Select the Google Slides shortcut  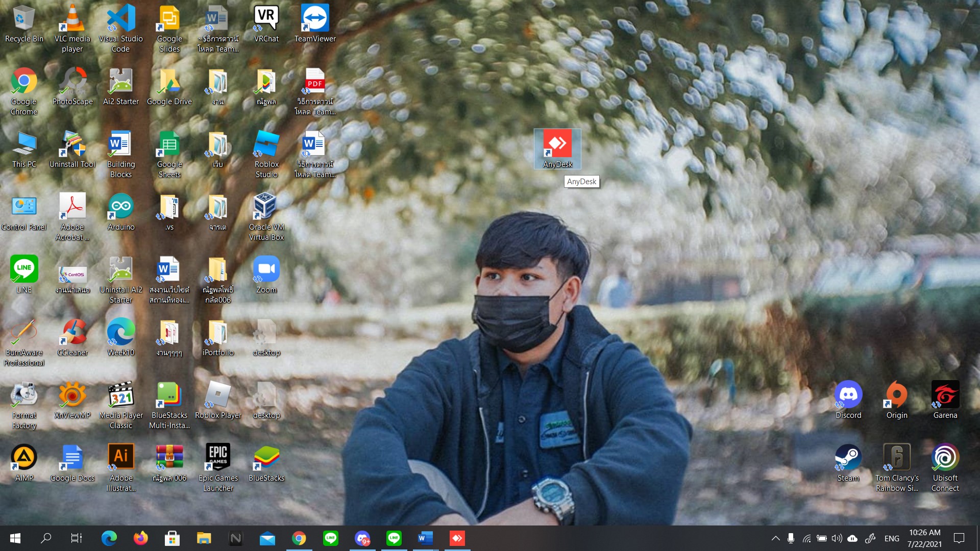tap(169, 29)
